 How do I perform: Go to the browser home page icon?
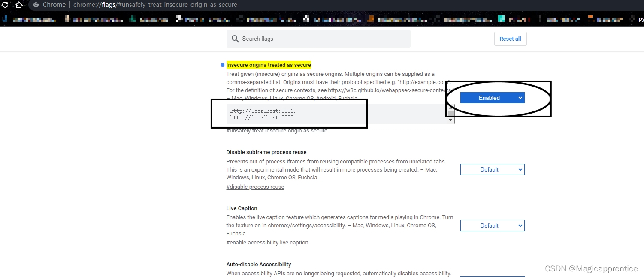click(x=19, y=5)
